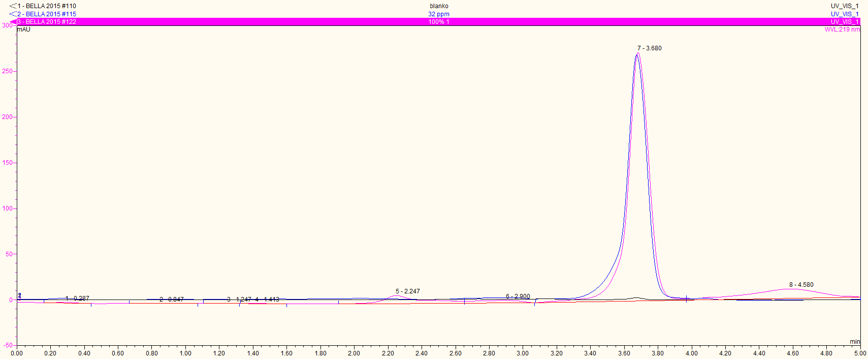Click the filled arrow beside BELLA 2015 #122

(13, 22)
